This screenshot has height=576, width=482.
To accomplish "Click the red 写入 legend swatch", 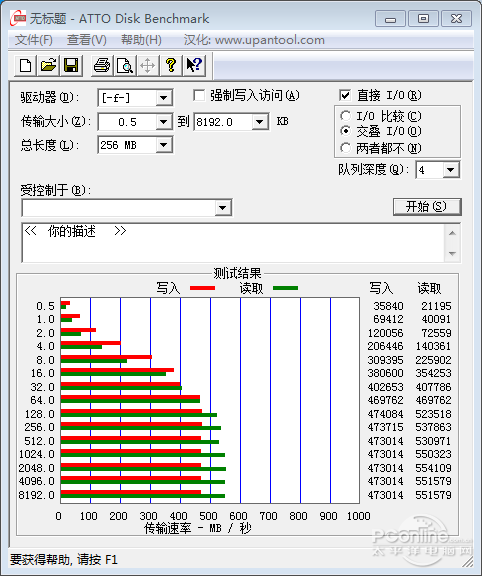I will click(x=202, y=288).
